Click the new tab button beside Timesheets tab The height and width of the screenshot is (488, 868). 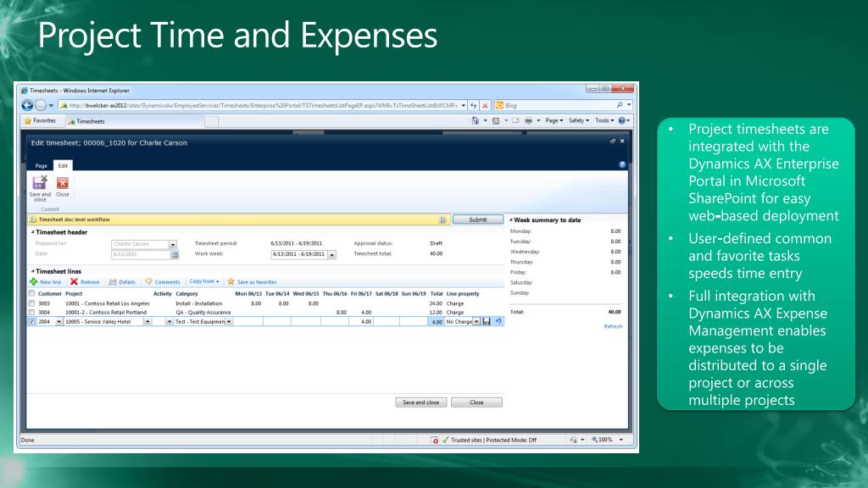(x=211, y=121)
